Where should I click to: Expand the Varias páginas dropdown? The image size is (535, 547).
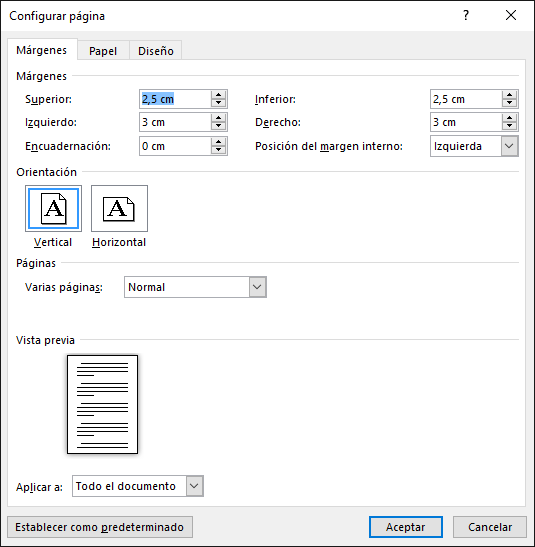[257, 287]
